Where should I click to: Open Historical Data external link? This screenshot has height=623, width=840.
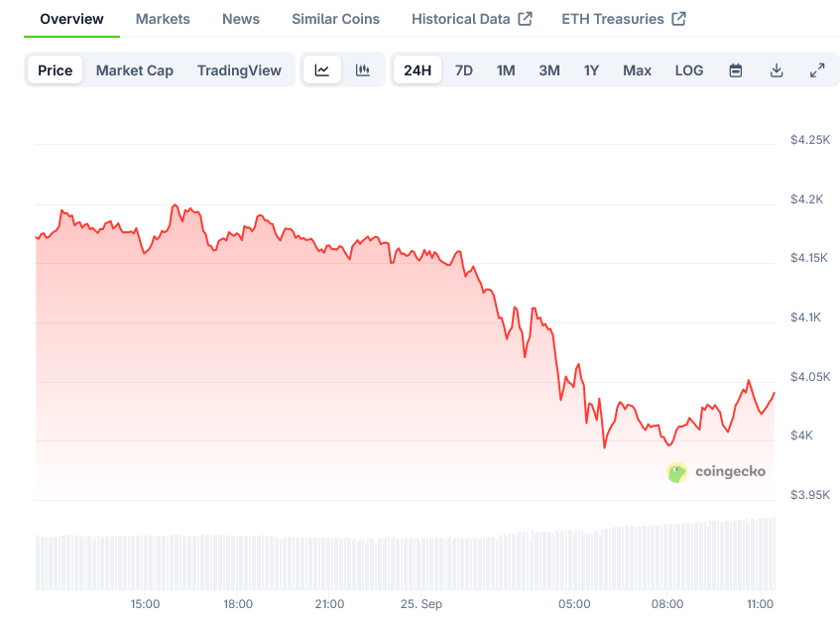coord(471,19)
